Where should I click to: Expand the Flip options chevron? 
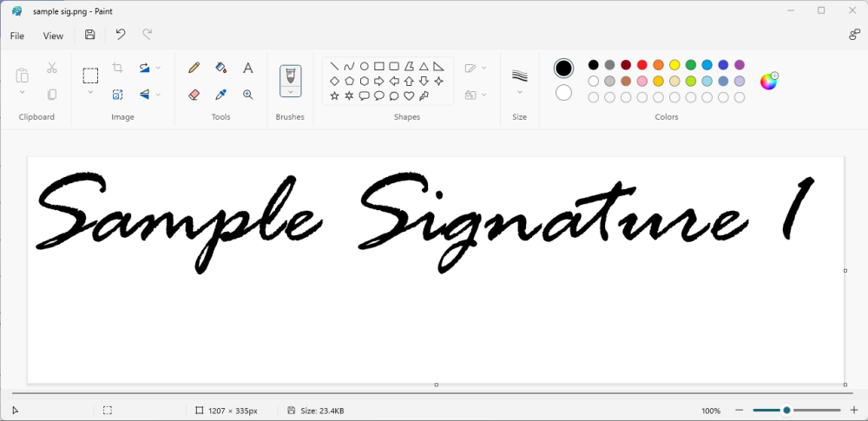158,95
